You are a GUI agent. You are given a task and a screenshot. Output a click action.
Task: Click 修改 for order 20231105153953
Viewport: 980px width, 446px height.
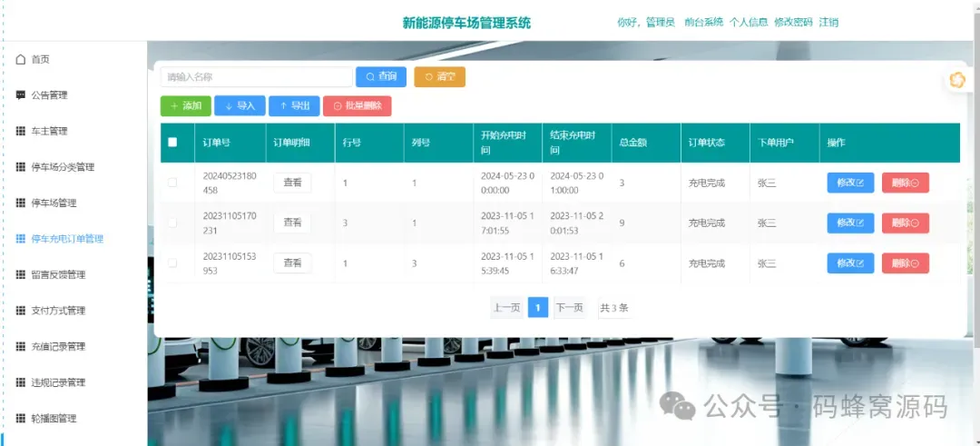click(850, 263)
